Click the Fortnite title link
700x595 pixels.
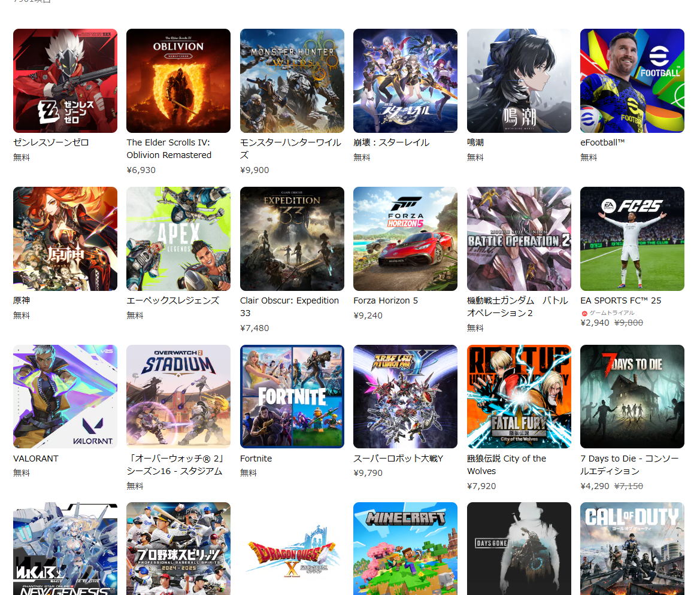tap(256, 459)
